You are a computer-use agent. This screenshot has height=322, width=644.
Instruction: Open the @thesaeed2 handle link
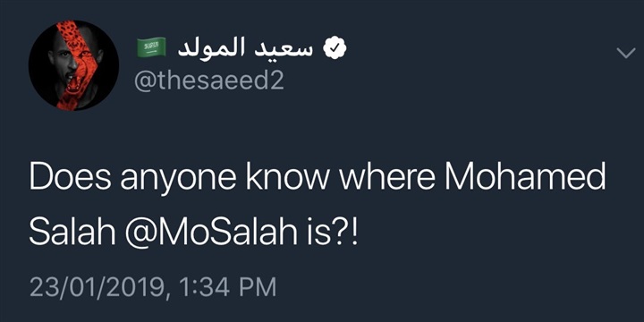click(209, 80)
